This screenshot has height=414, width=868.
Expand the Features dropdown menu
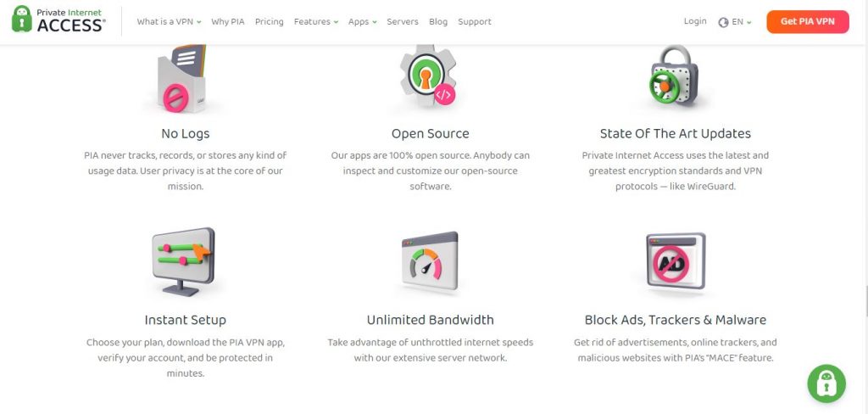[315, 22]
